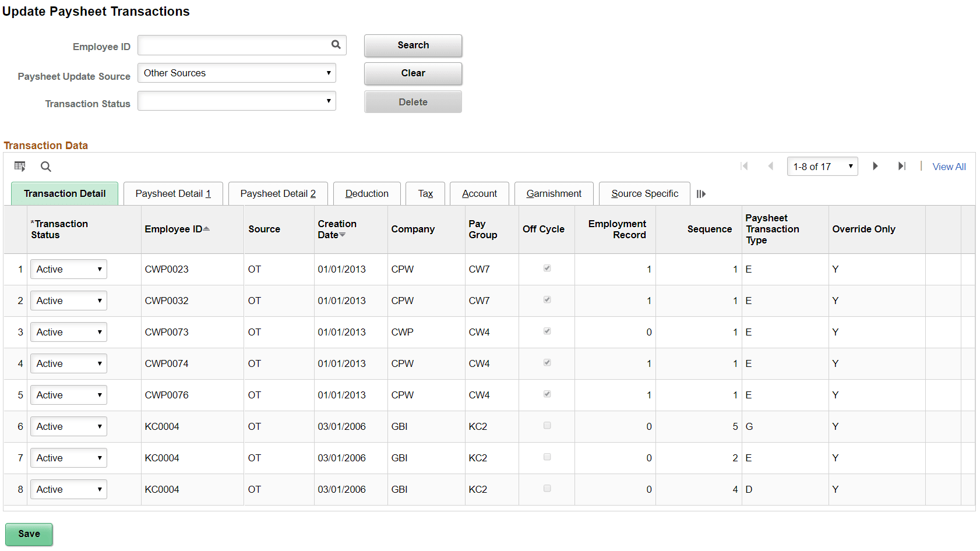Image resolution: width=980 pixels, height=551 pixels.
Task: Click the next page arrow
Action: coord(875,166)
